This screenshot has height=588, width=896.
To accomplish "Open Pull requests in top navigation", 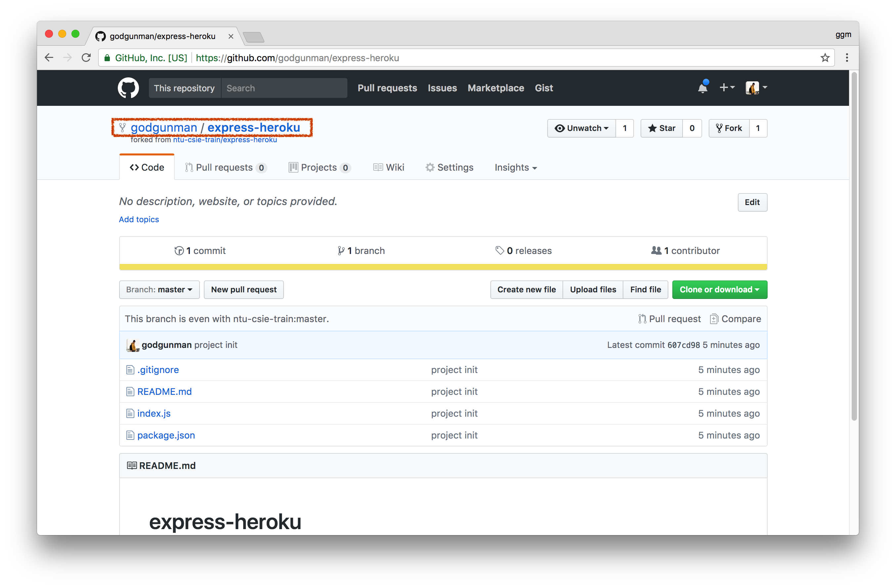I will 387,88.
